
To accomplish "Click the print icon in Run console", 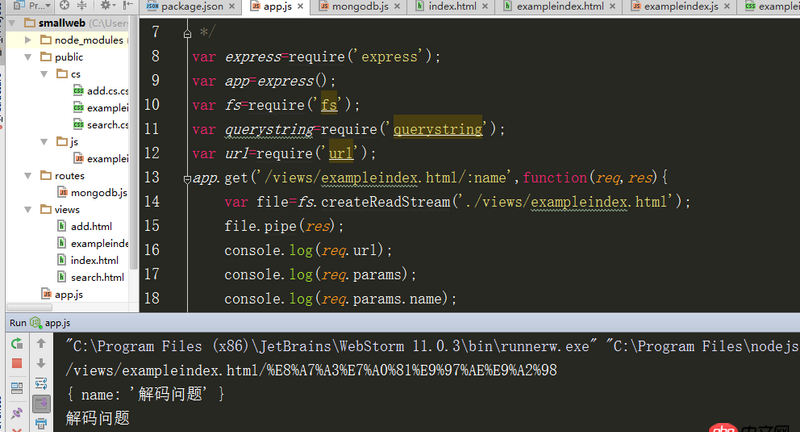I will pos(41,423).
